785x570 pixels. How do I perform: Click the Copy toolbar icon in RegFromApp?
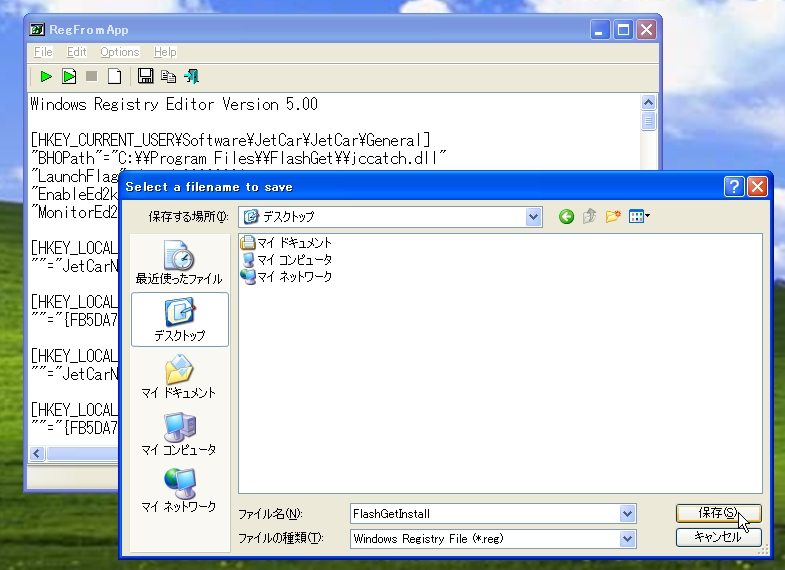(168, 77)
